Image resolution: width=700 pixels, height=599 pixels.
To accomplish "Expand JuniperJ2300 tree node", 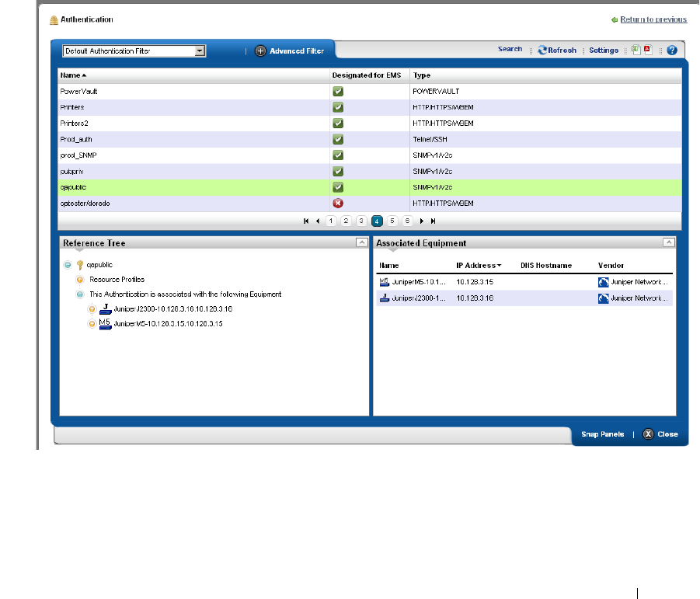I will (92, 309).
